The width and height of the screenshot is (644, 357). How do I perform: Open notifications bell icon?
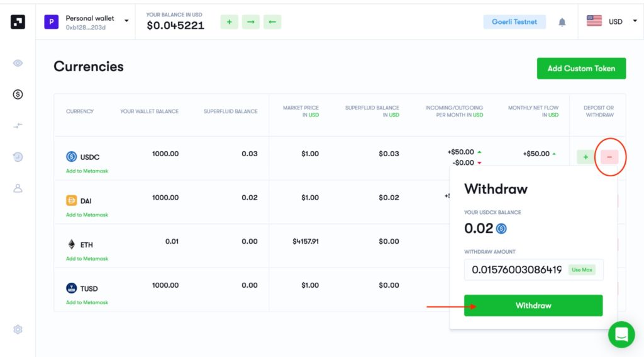click(562, 22)
